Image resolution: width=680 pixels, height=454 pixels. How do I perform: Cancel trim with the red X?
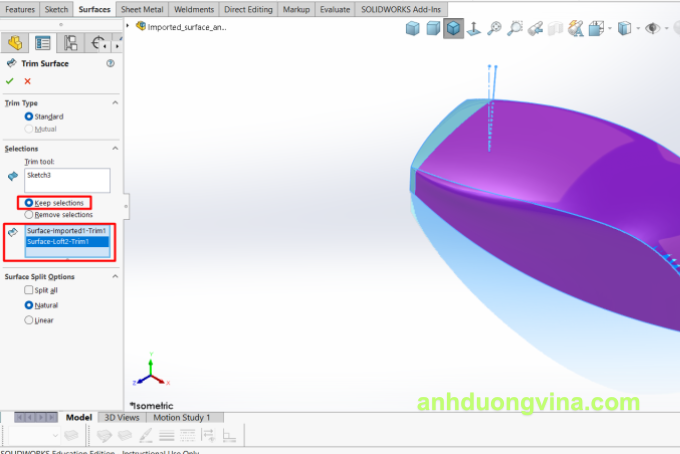pos(27,81)
